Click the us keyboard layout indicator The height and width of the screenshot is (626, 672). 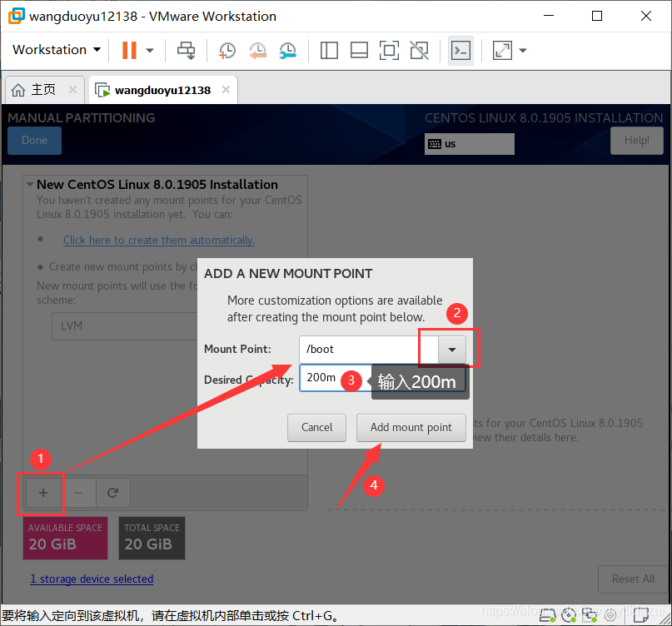[470, 143]
